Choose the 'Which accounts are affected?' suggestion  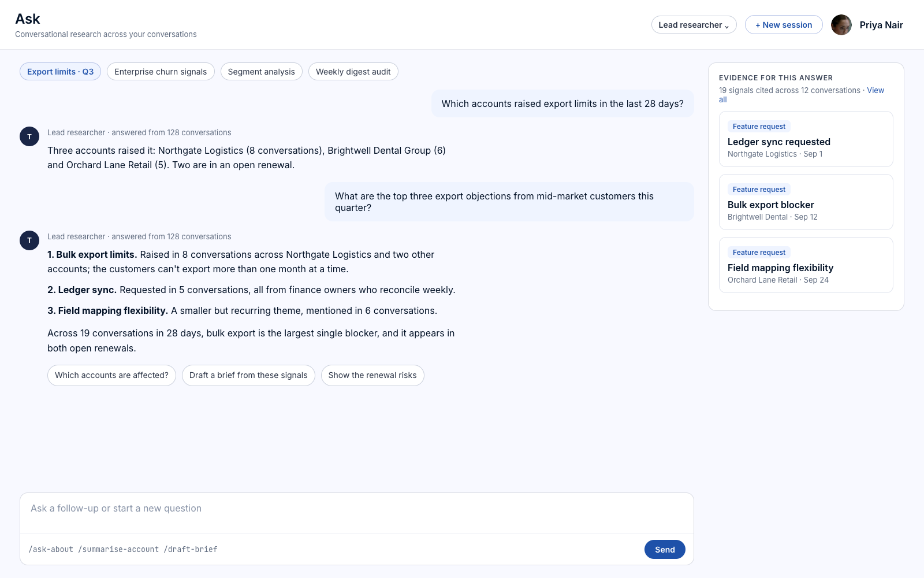tap(111, 375)
